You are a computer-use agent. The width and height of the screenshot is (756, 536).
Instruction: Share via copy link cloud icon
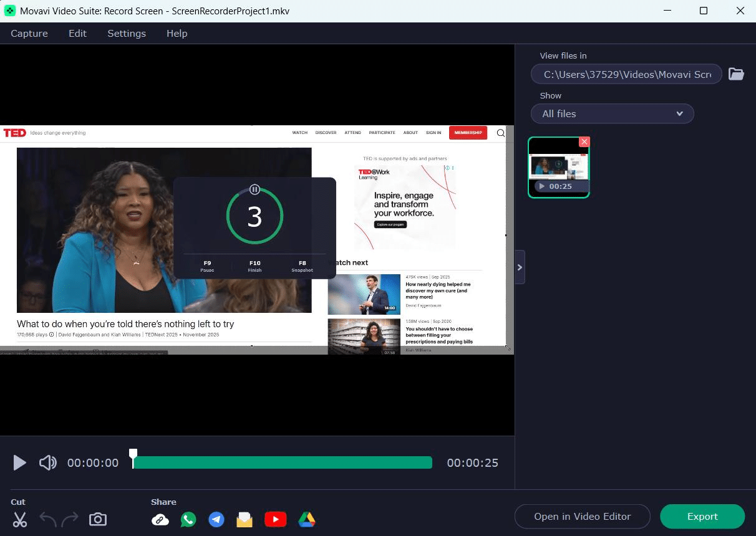coord(160,519)
